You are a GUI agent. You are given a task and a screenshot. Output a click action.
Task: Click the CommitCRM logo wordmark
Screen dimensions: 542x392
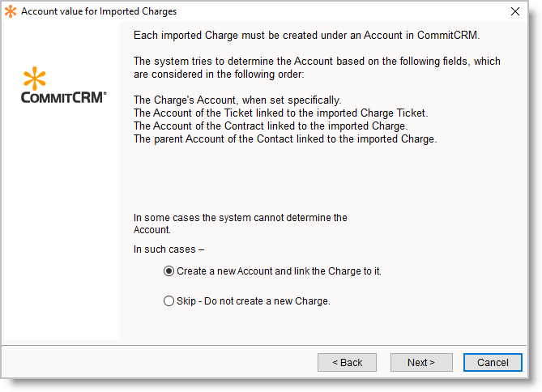pos(63,97)
